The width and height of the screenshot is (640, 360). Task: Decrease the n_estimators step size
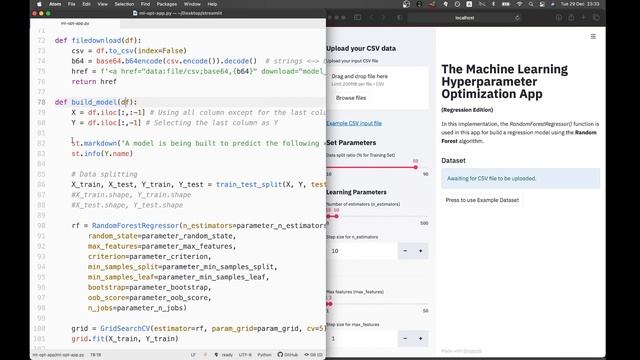[x=405, y=251]
